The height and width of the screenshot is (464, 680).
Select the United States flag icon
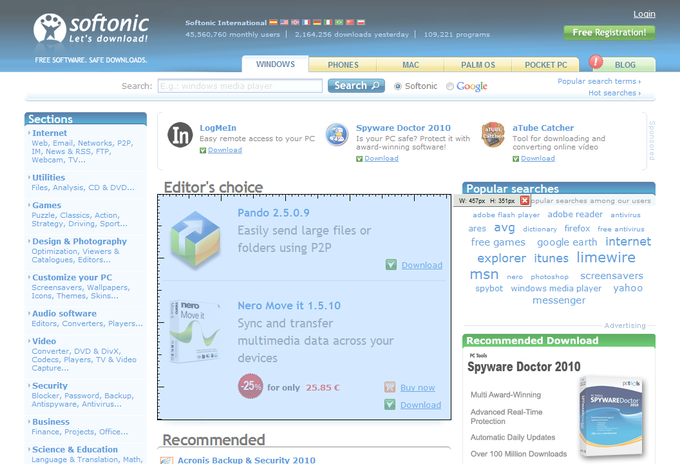[284, 22]
